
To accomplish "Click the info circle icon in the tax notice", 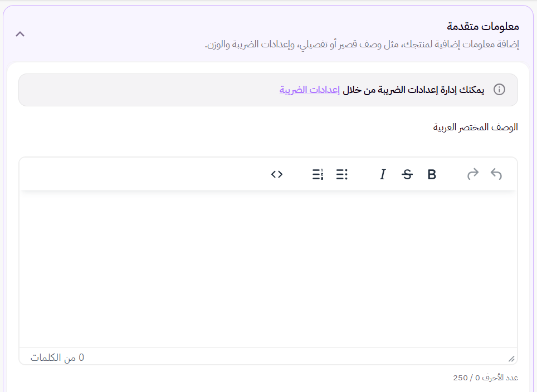I will tap(499, 90).
